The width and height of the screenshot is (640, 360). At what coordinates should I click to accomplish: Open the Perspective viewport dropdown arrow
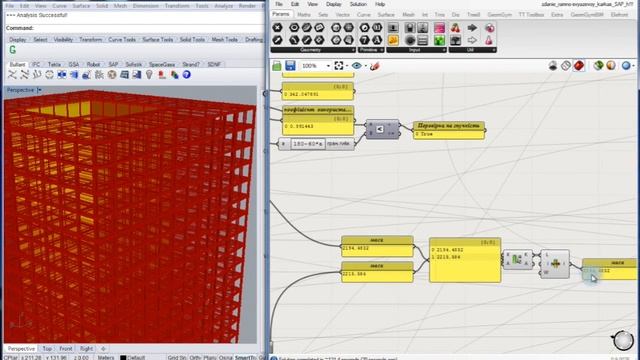(x=39, y=90)
